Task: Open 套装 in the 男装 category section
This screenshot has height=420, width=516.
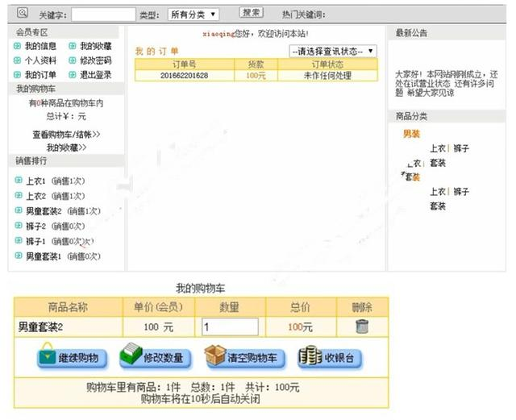Action: tap(438, 163)
